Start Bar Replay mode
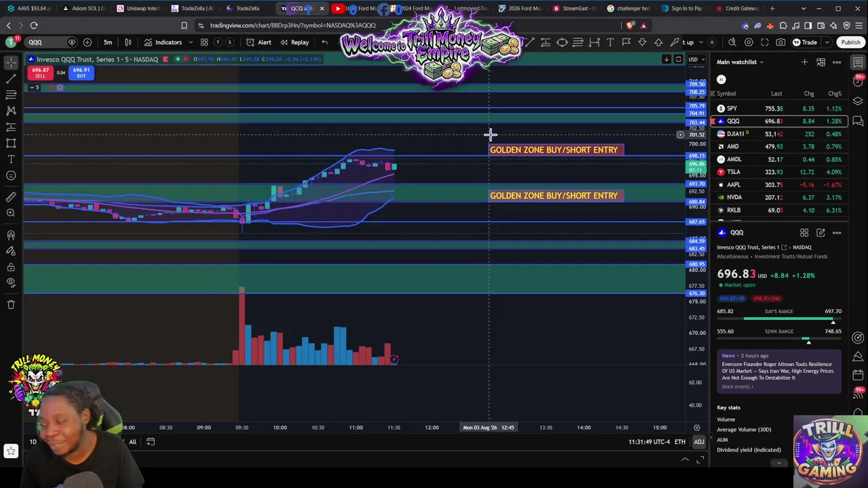This screenshot has height=488, width=868. point(294,42)
